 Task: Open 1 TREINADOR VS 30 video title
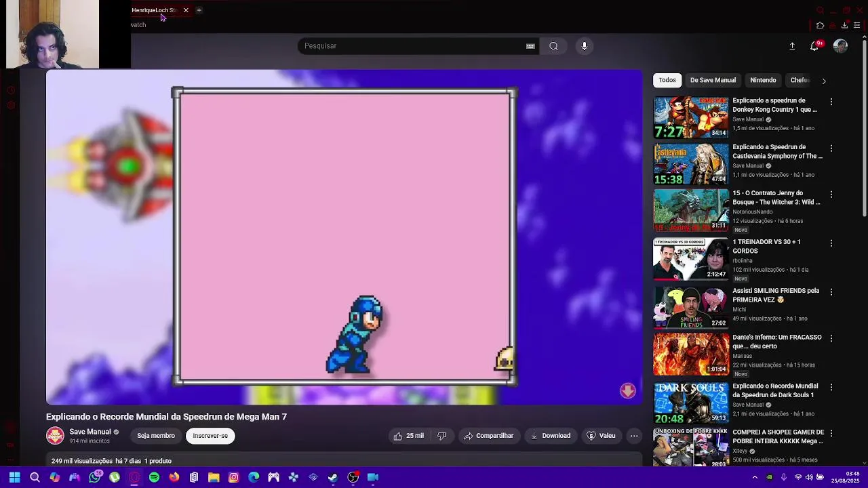(766, 246)
